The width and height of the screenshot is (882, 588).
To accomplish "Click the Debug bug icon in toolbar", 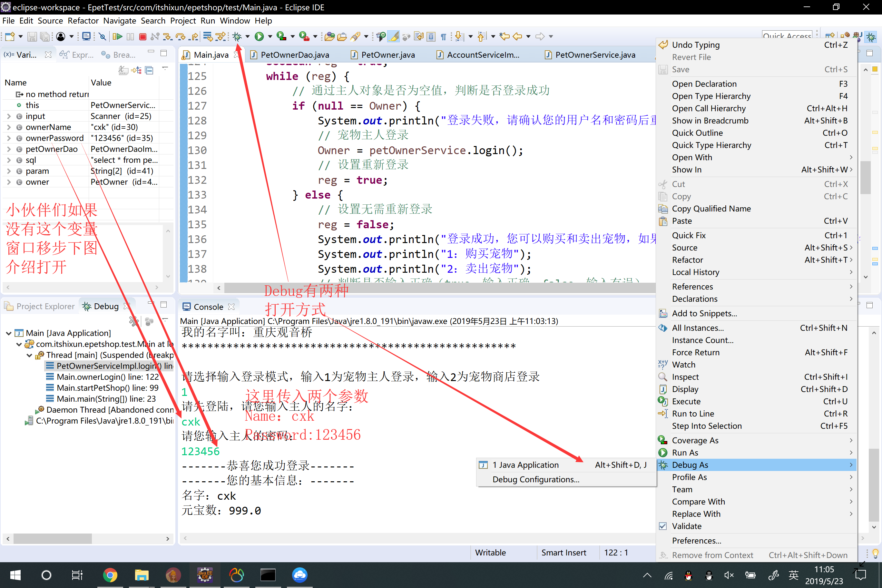I will coord(237,36).
